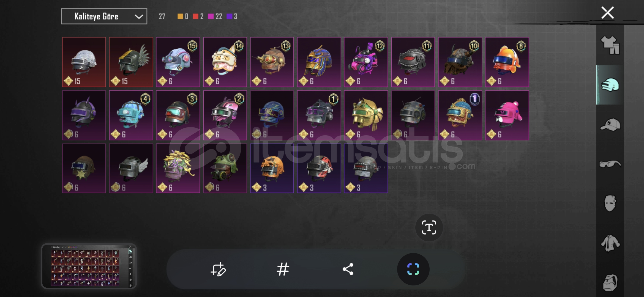Image resolution: width=644 pixels, height=297 pixels.
Task: Close the inventory panel with X
Action: (x=607, y=13)
